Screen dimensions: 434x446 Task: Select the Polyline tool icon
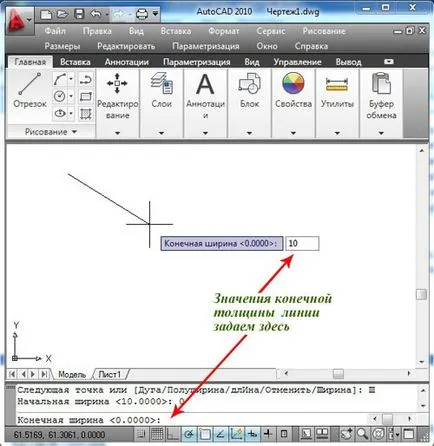point(86,79)
